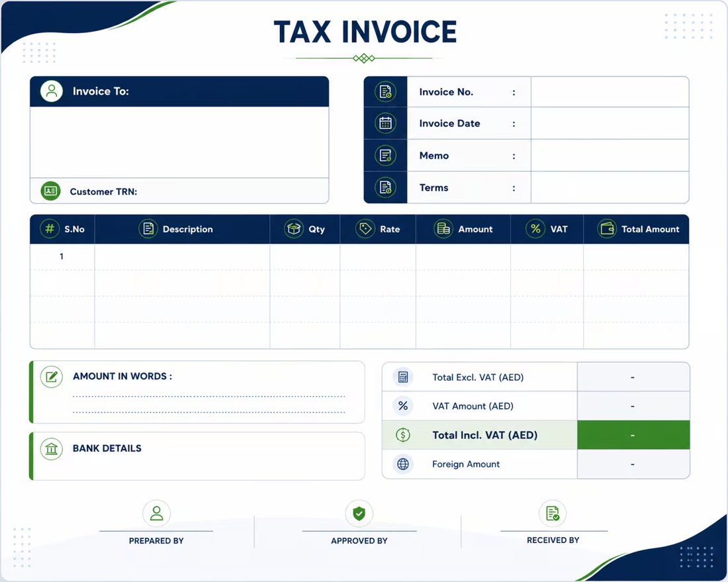Click the signature line above Approved By
The width and height of the screenshot is (728, 582).
click(x=359, y=531)
